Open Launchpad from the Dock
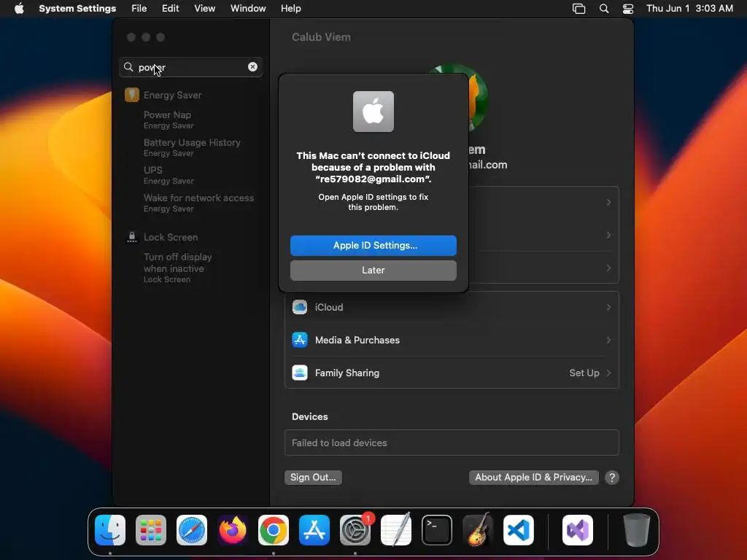 coord(151,530)
